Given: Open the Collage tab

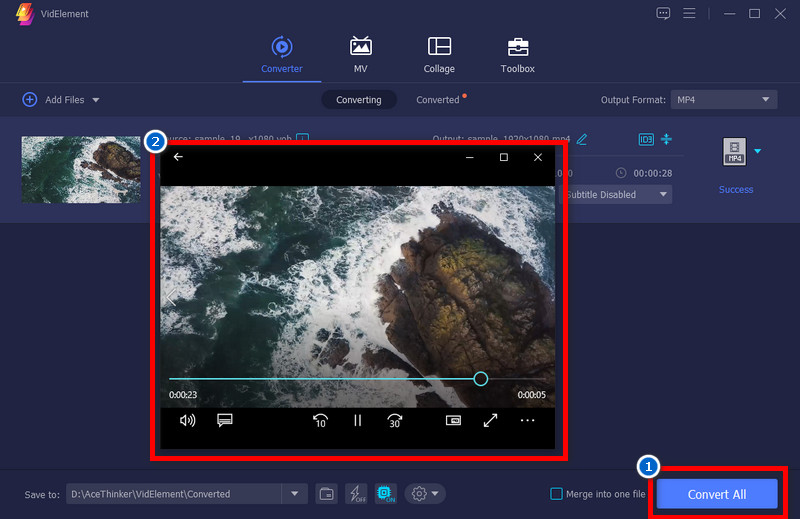Looking at the screenshot, I should (x=439, y=55).
